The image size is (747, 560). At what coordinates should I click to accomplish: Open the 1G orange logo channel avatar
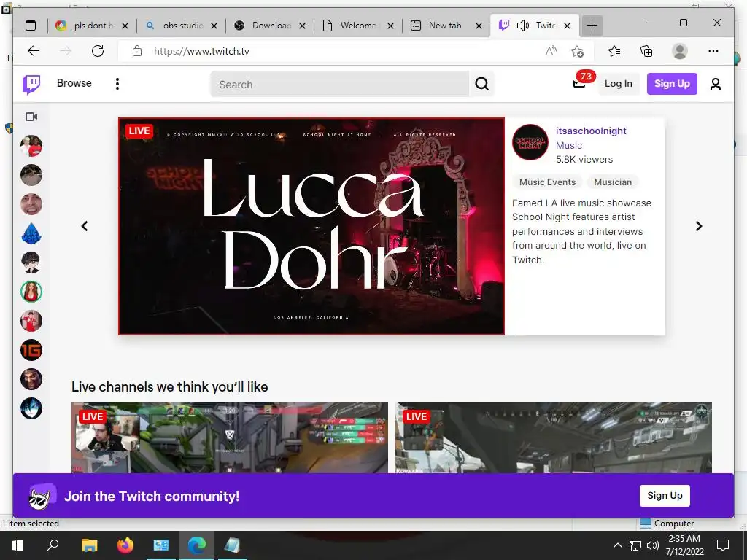(x=31, y=350)
